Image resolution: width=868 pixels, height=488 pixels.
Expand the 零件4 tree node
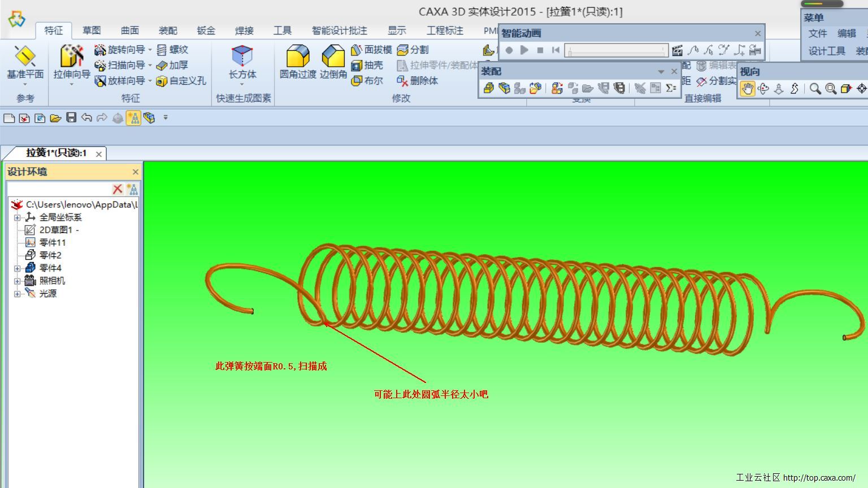click(x=17, y=268)
